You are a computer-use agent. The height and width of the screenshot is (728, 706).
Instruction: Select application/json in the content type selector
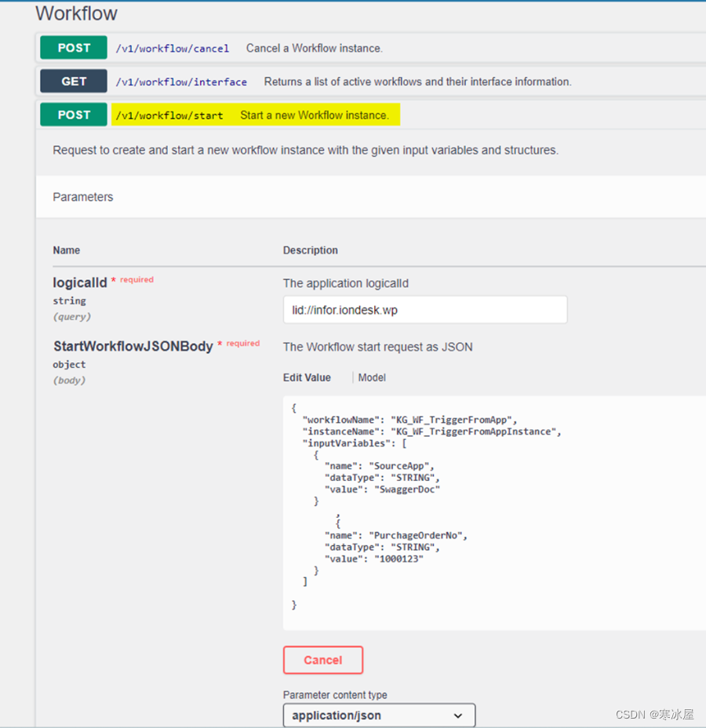click(379, 715)
